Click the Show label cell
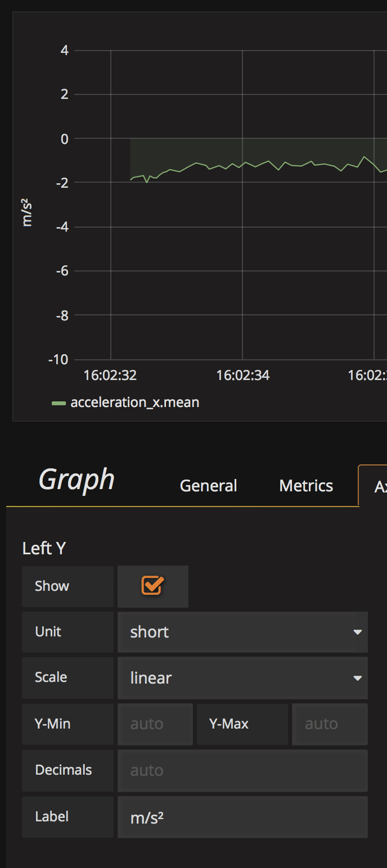 click(x=67, y=586)
